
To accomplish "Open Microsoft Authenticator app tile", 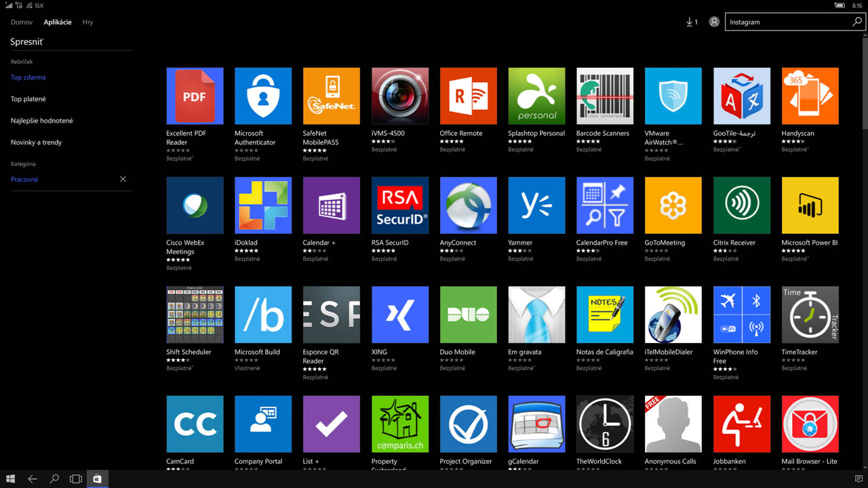I will pyautogui.click(x=263, y=96).
